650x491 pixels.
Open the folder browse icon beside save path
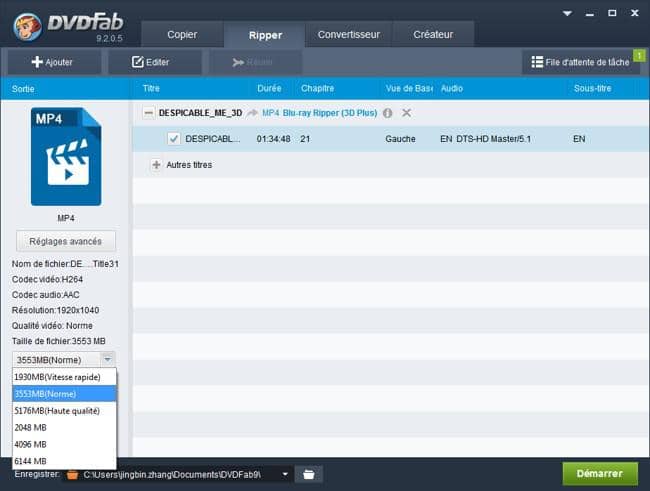(308, 474)
